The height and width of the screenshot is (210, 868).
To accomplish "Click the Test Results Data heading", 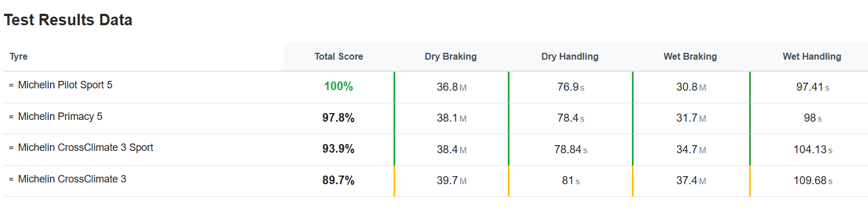I will (68, 20).
